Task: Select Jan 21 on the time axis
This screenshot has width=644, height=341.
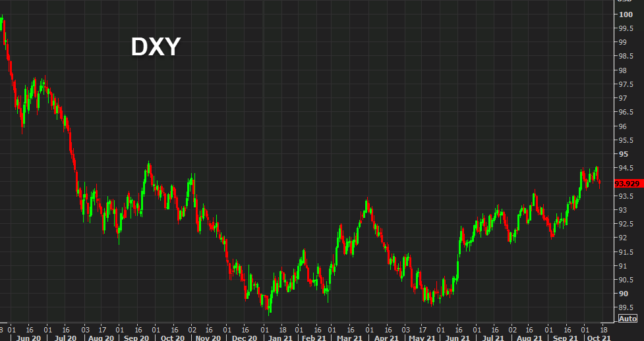Action: (x=281, y=338)
